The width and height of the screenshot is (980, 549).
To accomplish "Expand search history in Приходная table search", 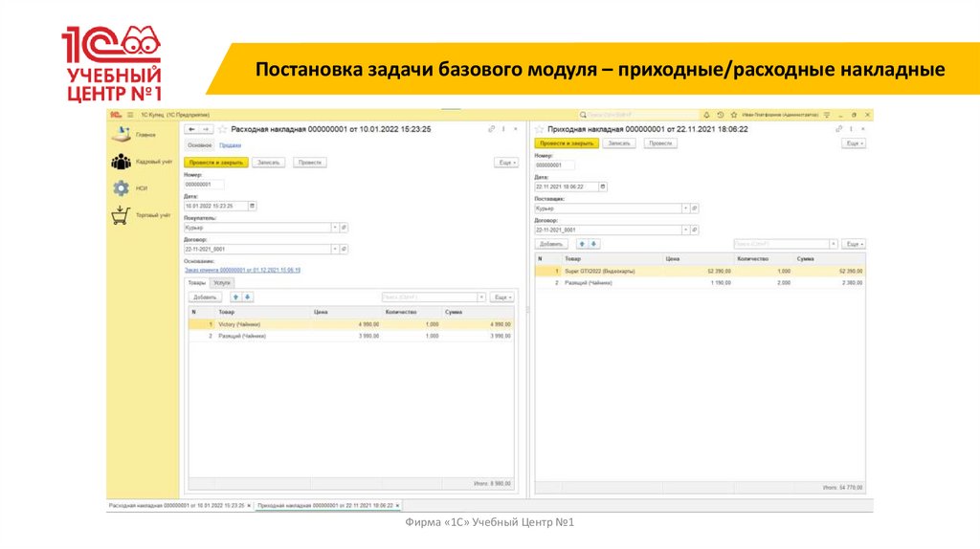I will (834, 244).
